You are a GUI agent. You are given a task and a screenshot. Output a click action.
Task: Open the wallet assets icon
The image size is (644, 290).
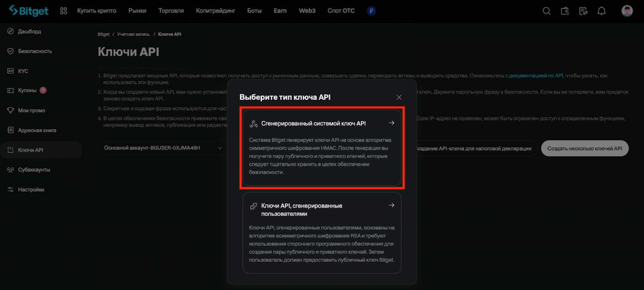pos(565,11)
